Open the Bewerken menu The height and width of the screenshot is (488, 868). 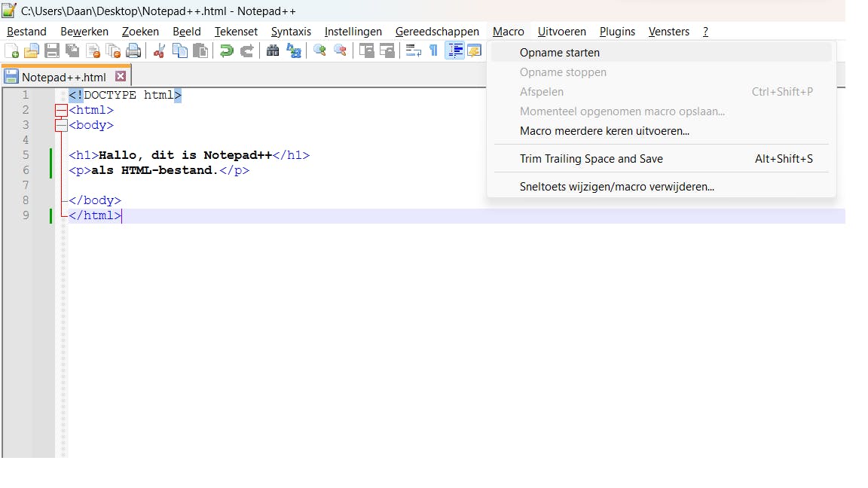(x=84, y=32)
